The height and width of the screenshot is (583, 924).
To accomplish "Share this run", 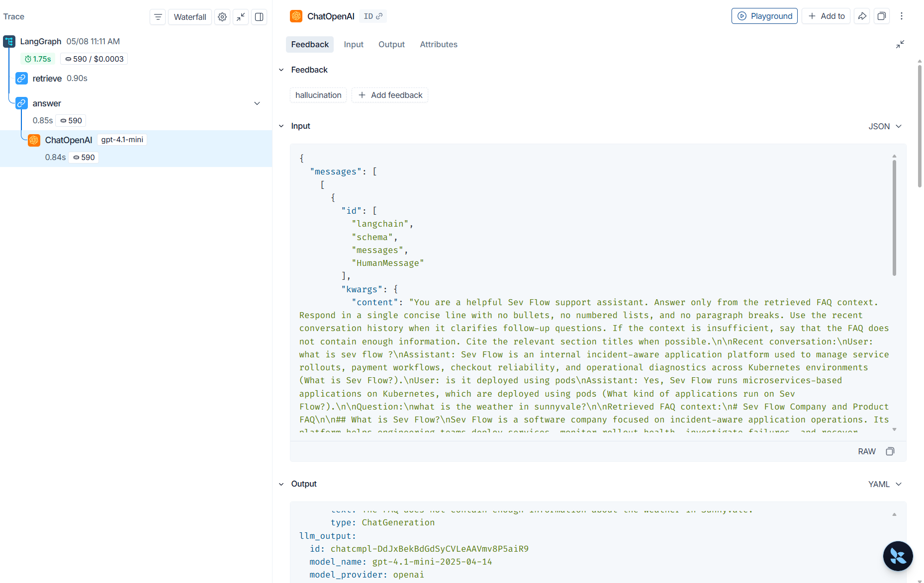I will [862, 16].
